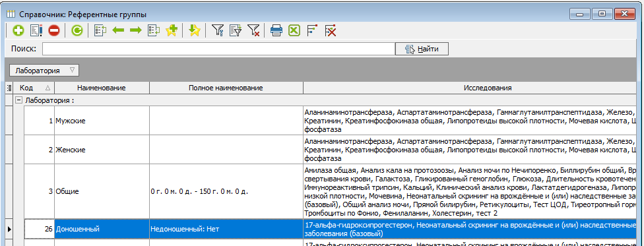Print the reference groups list
Screen dimensions: 644x246
point(276,30)
